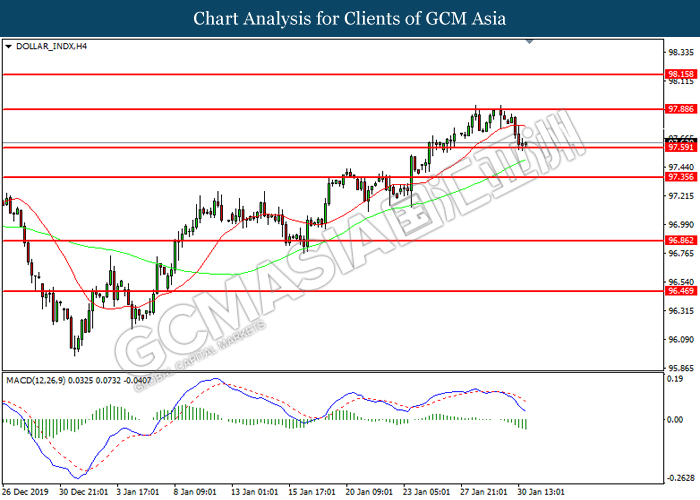Select the 96.469 support level label
This screenshot has width=700, height=500.
(680, 291)
